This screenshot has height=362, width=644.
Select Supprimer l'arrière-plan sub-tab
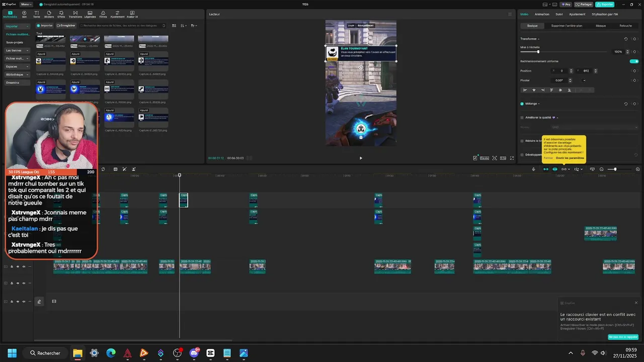[x=567, y=26]
